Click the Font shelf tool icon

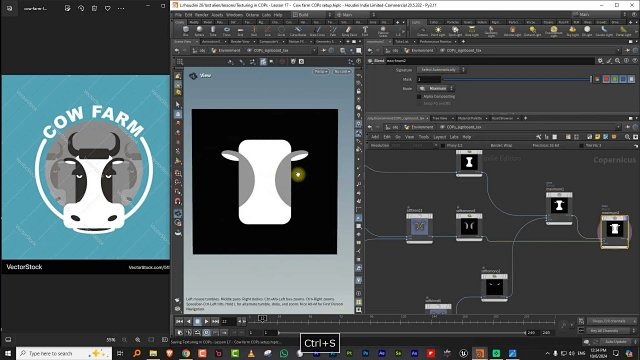coord(365,31)
